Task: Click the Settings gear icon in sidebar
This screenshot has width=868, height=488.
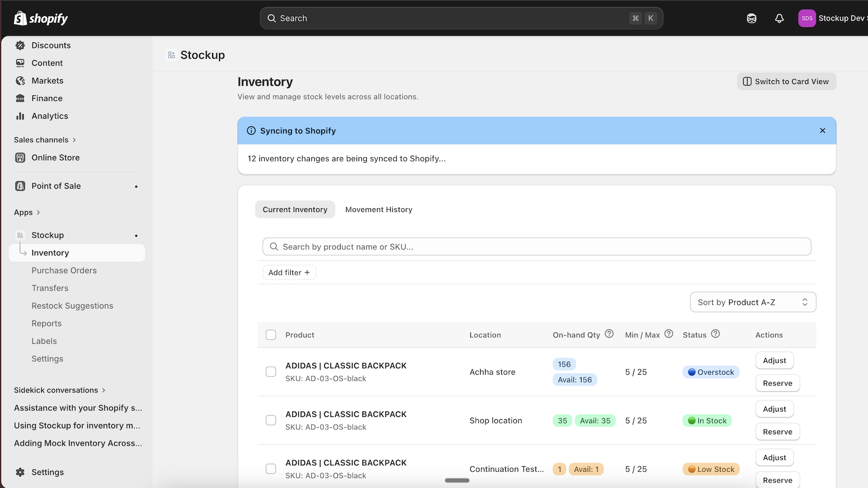Action: (20, 472)
